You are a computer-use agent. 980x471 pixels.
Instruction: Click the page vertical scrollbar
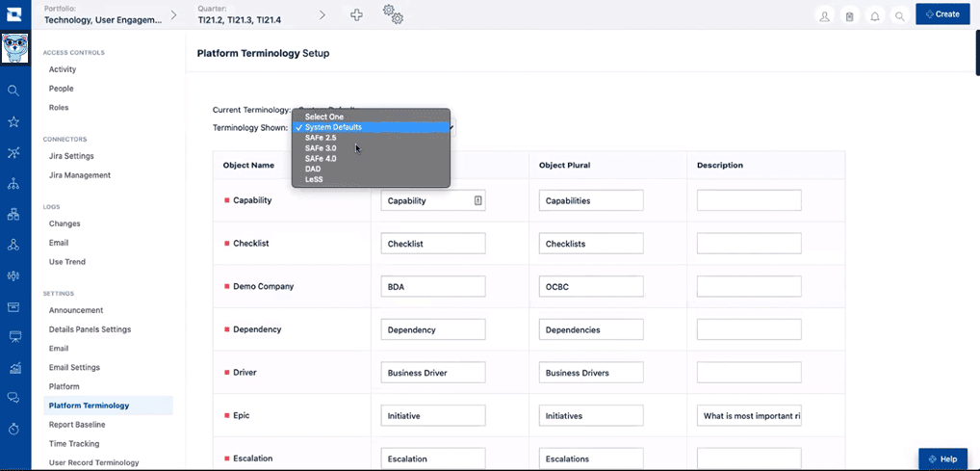[977, 52]
